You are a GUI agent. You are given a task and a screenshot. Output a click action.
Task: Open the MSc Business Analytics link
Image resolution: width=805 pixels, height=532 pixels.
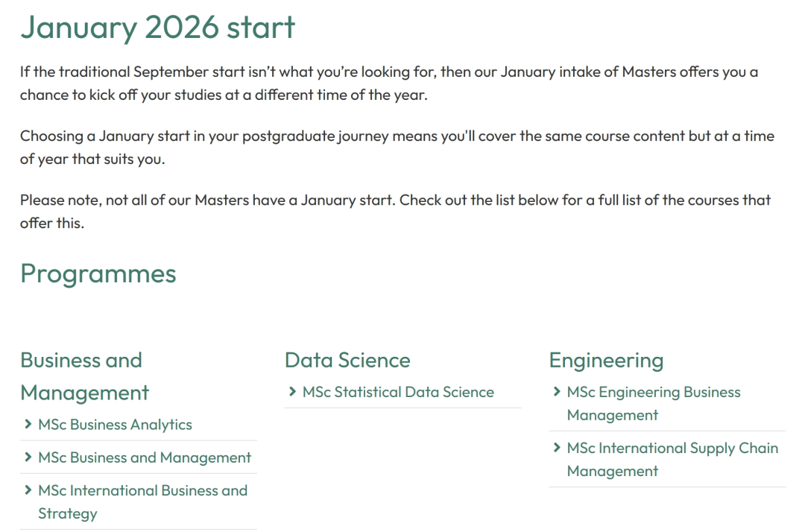pyautogui.click(x=115, y=425)
